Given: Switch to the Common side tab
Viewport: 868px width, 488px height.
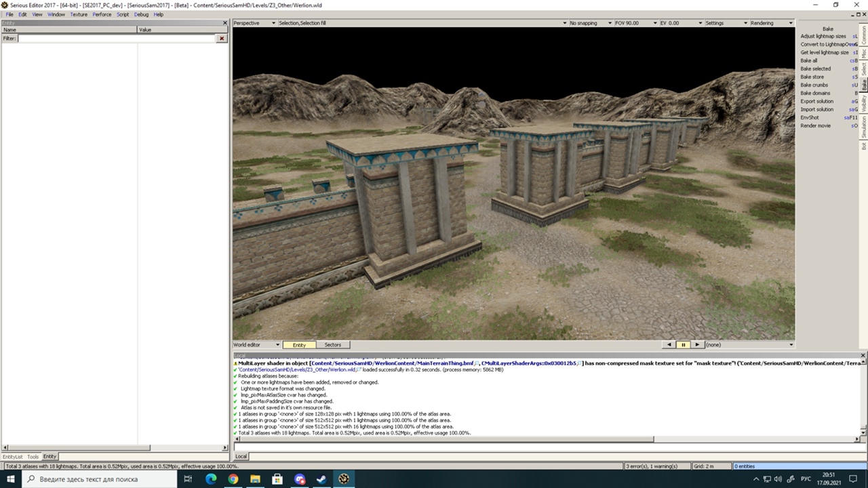Looking at the screenshot, I should 864,35.
